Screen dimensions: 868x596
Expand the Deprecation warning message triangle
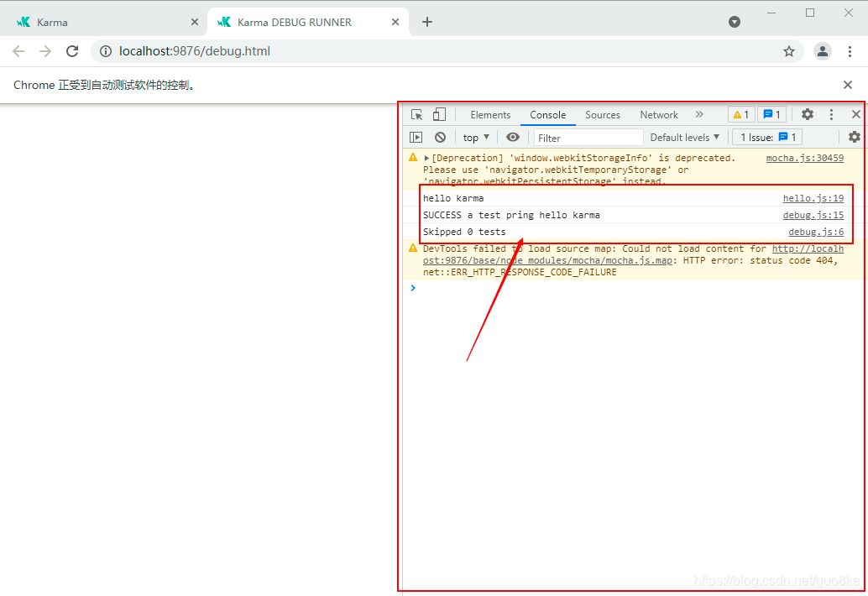click(426, 158)
